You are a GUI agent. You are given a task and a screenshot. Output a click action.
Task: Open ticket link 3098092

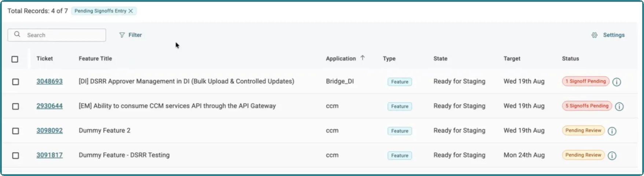[49, 131]
